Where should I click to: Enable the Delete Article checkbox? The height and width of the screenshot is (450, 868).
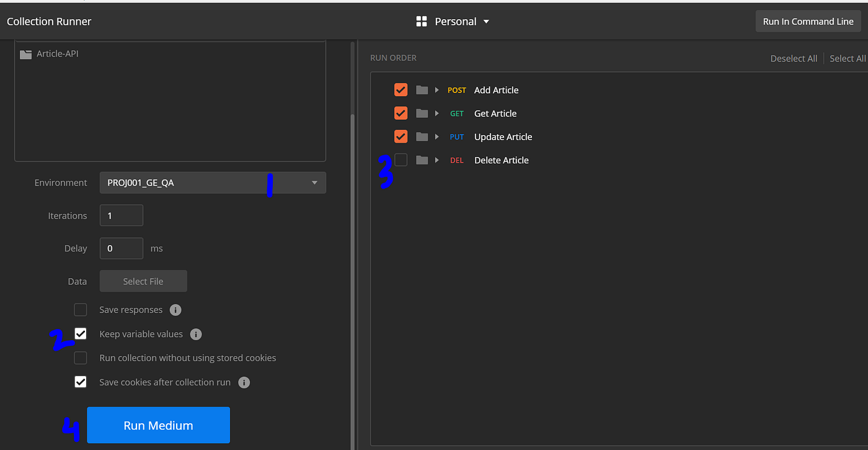click(401, 160)
